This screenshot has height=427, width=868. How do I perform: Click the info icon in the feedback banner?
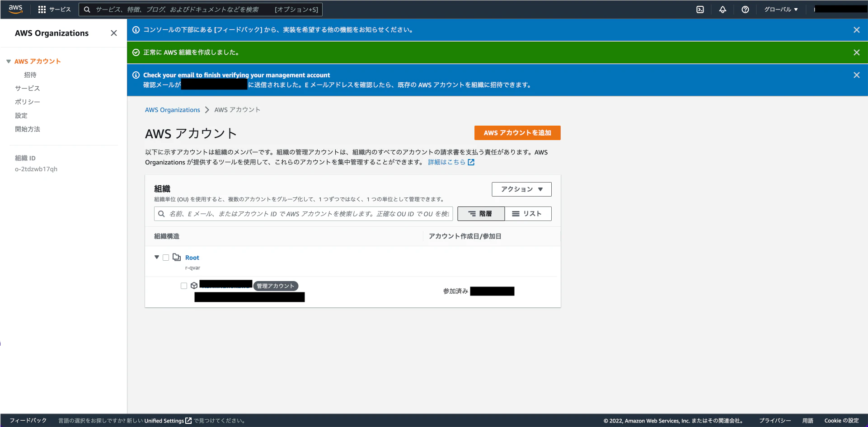pos(136,30)
